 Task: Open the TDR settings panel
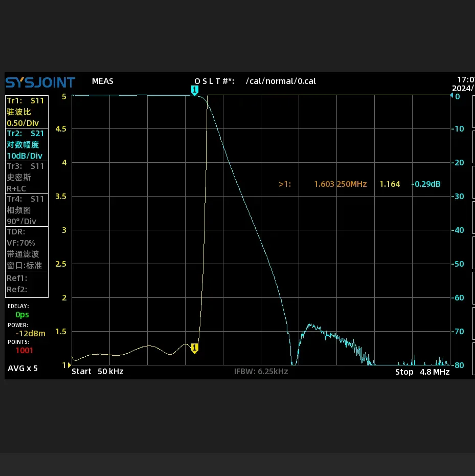[x=27, y=249]
